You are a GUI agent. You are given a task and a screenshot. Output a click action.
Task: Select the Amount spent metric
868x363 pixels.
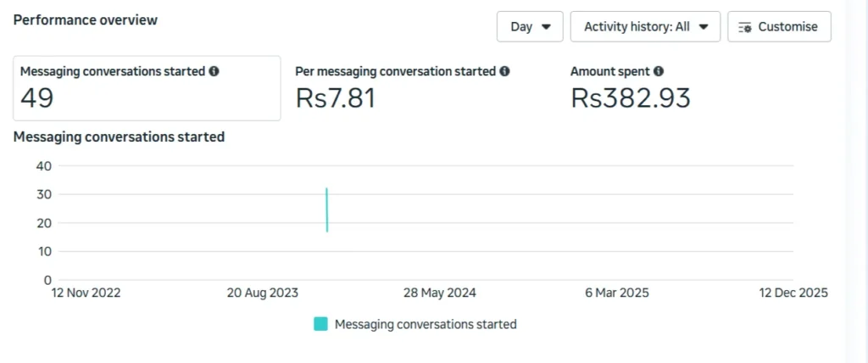[630, 88]
